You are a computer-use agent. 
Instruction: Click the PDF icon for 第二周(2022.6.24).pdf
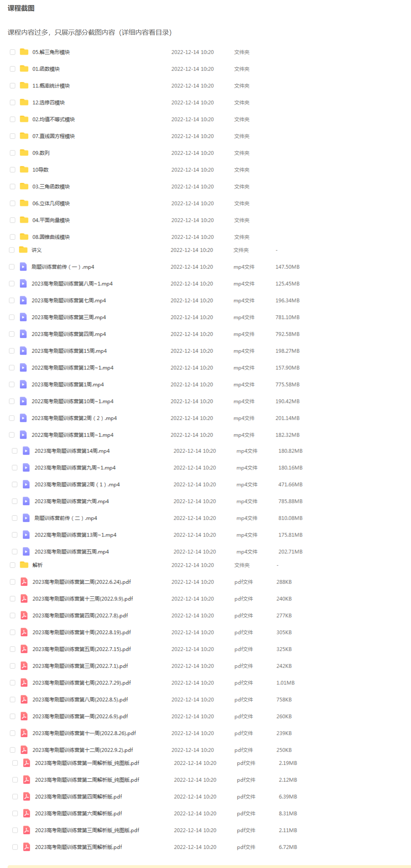[x=24, y=582]
